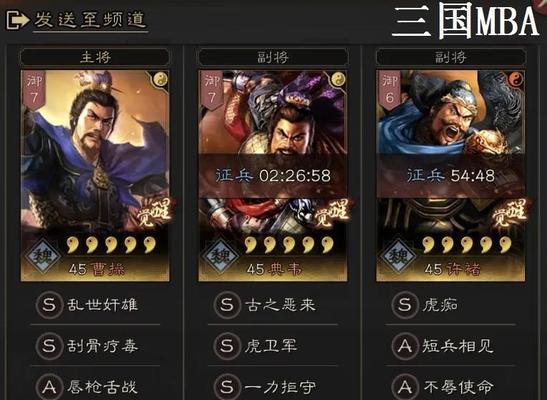
Task: Click the 觉醒 awakening badge on 典韦's card
Action: [332, 213]
